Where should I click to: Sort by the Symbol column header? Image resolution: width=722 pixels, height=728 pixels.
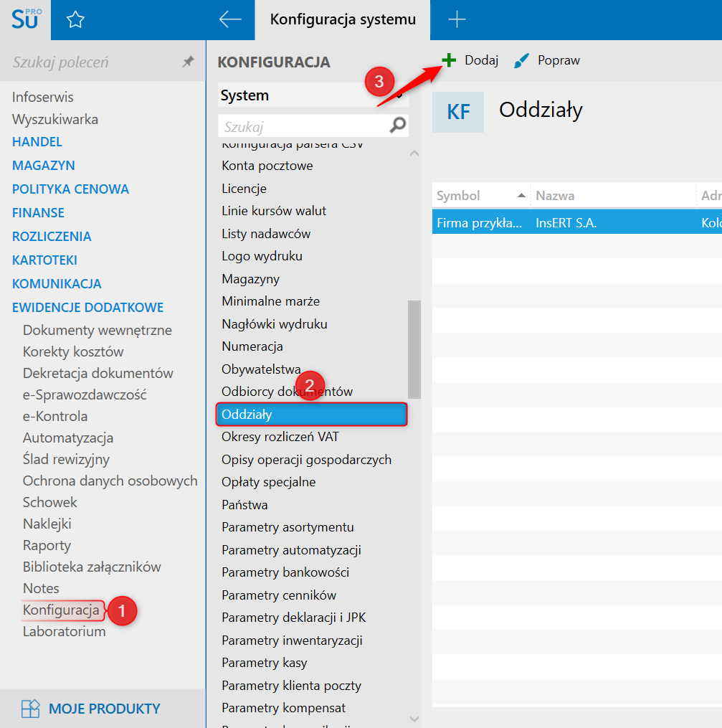[x=480, y=195]
